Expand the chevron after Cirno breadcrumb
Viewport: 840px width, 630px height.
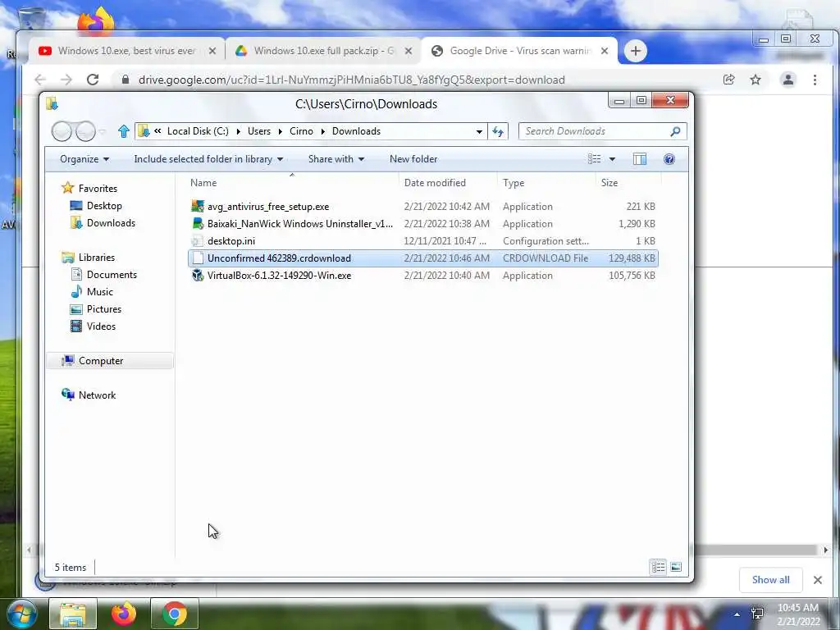pos(322,131)
